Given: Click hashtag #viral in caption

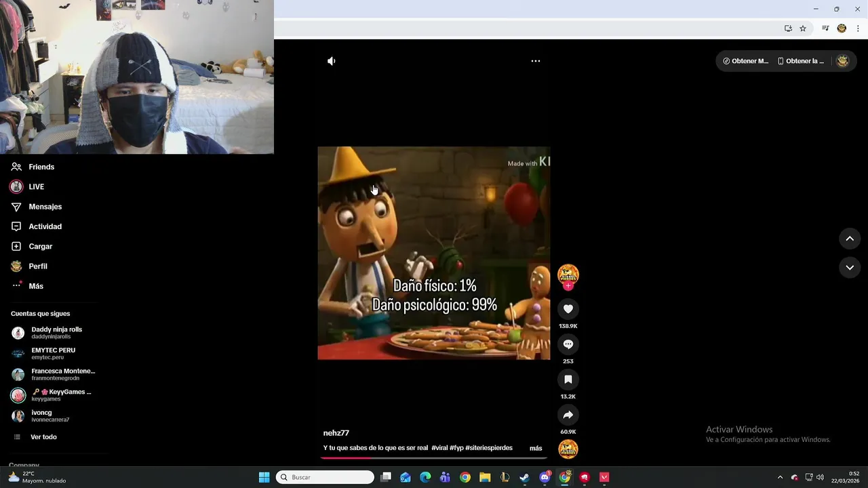Looking at the screenshot, I should [x=439, y=448].
